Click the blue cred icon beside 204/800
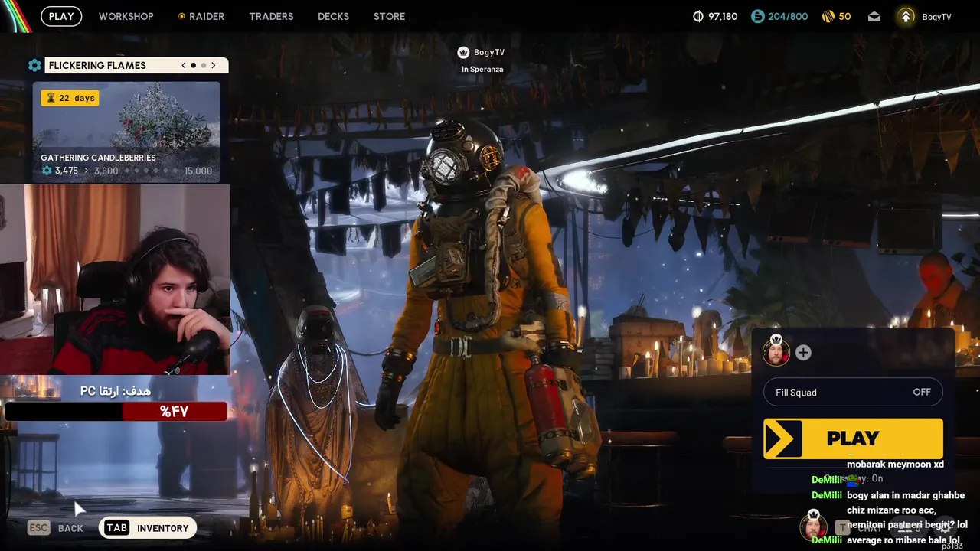Image resolution: width=980 pixels, height=551 pixels. (x=757, y=16)
